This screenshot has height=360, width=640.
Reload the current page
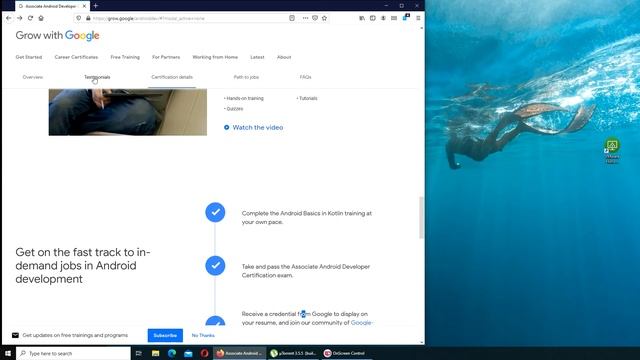[30, 18]
